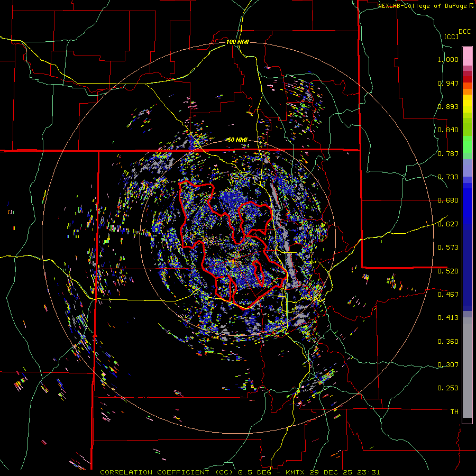Select the 0.360 scale value

tap(448, 341)
